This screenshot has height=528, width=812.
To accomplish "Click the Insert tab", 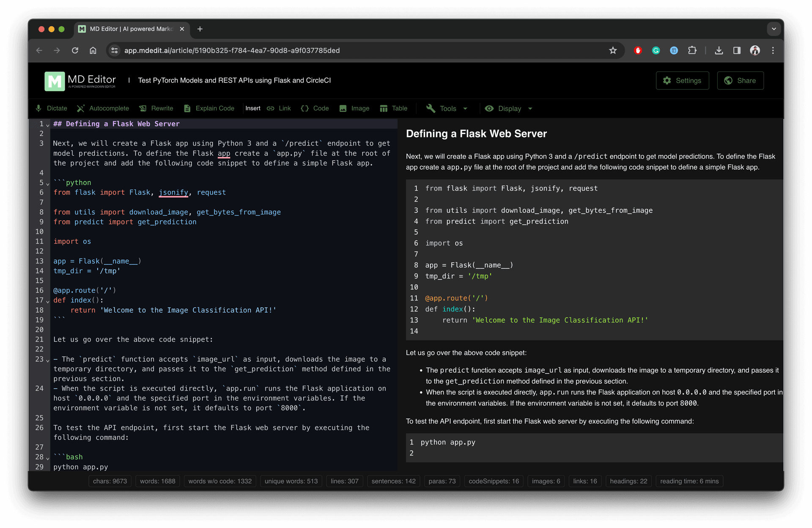I will (253, 108).
